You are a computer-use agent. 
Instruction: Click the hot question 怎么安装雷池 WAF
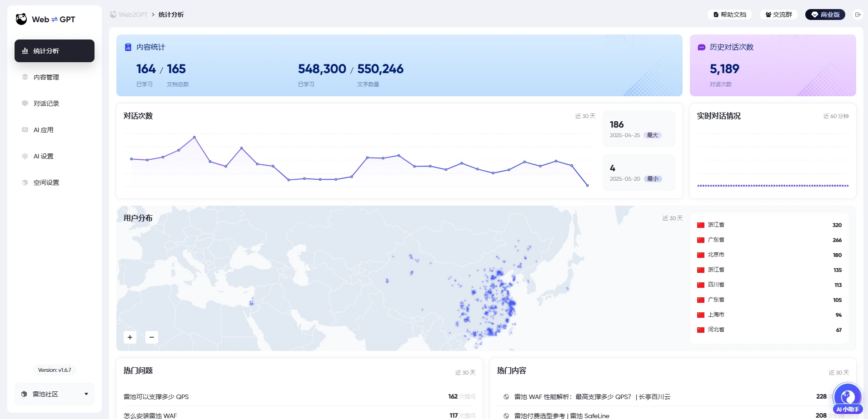click(x=150, y=416)
